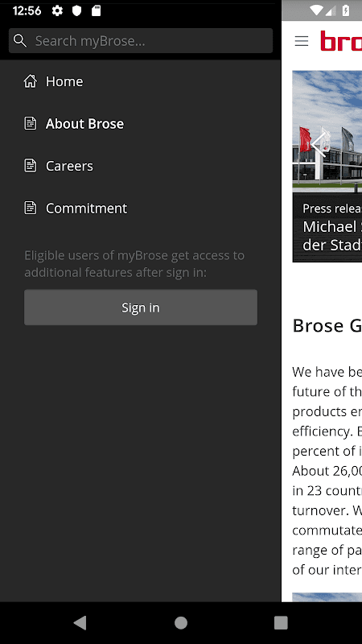
Task: Open the About Brose menu item
Action: [x=84, y=124]
